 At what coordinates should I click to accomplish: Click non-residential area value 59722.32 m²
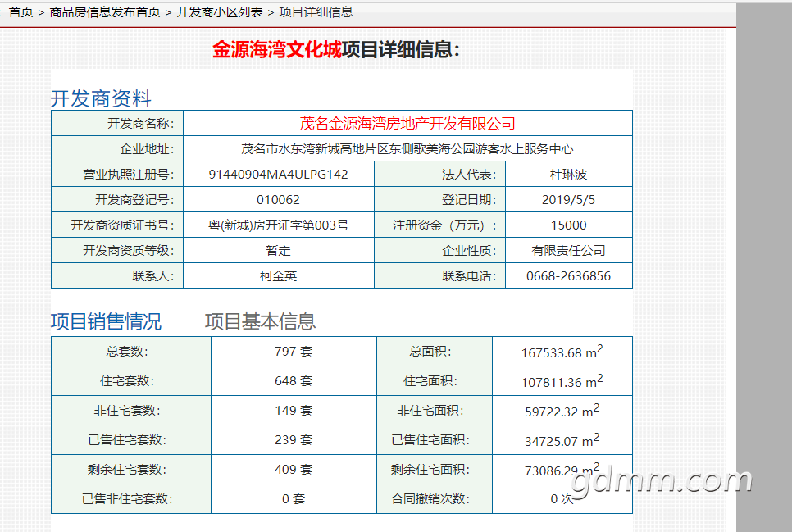(562, 411)
